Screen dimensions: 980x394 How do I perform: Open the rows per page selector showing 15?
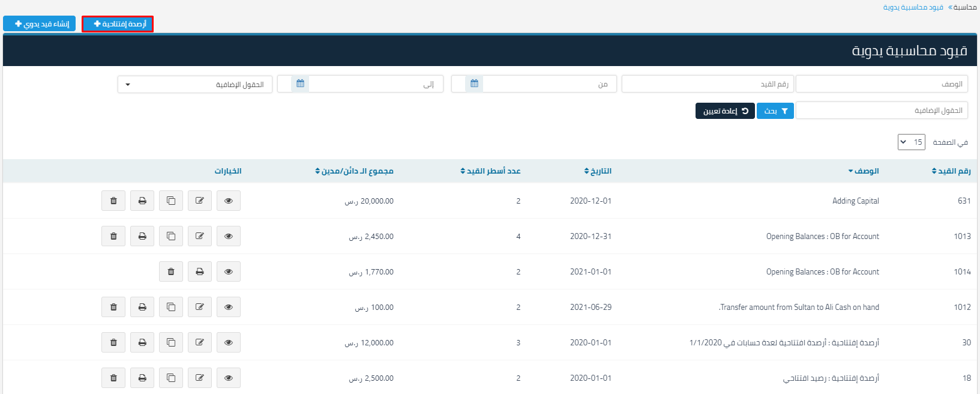(911, 142)
